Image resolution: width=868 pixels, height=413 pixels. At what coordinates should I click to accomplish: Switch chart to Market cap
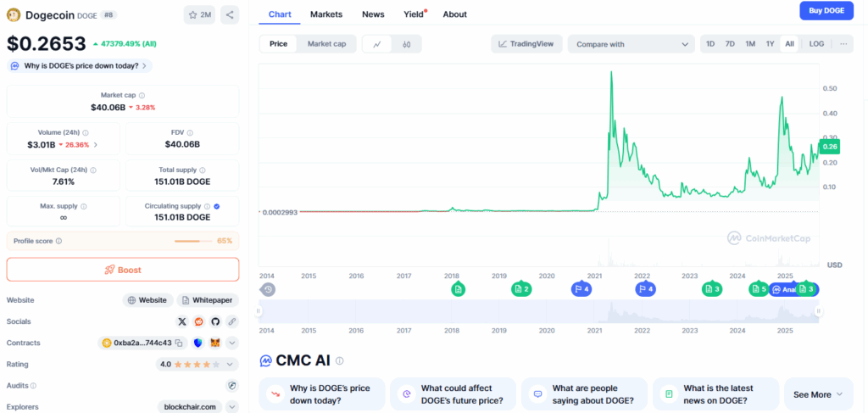click(326, 44)
